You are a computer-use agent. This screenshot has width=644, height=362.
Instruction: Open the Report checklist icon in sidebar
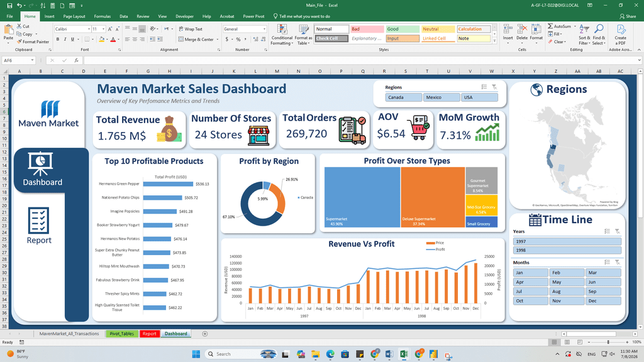pos(38,221)
